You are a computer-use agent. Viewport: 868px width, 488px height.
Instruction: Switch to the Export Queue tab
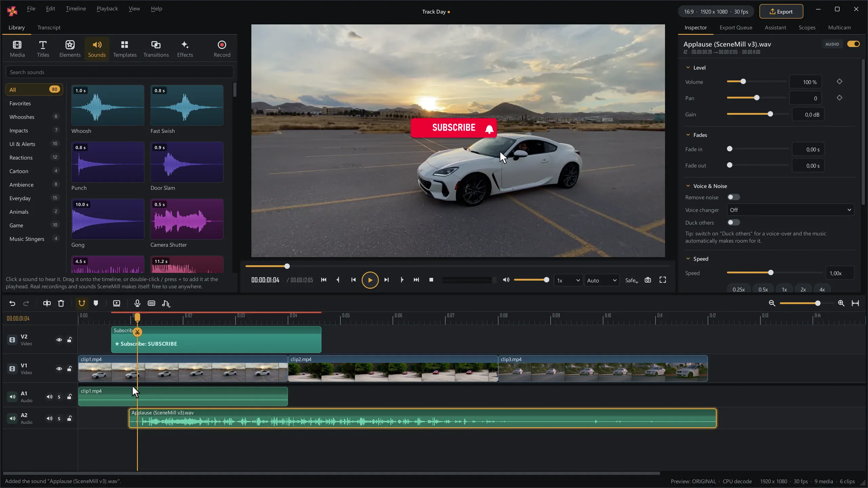pos(736,27)
